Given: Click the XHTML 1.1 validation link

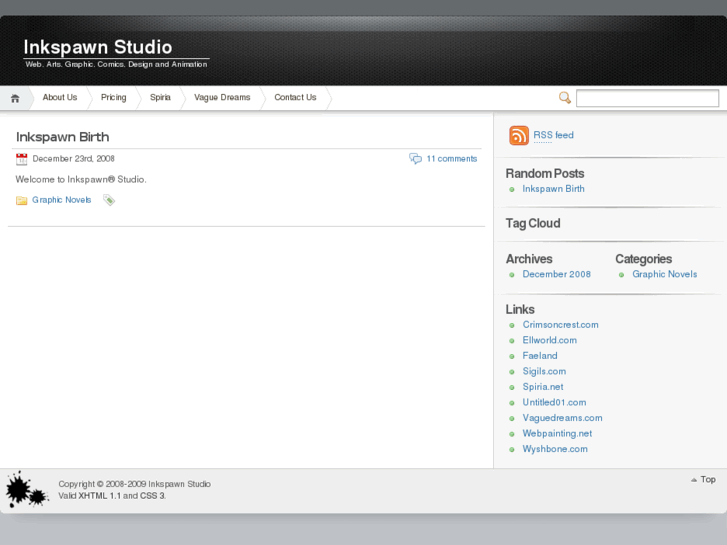Looking at the screenshot, I should tap(100, 496).
